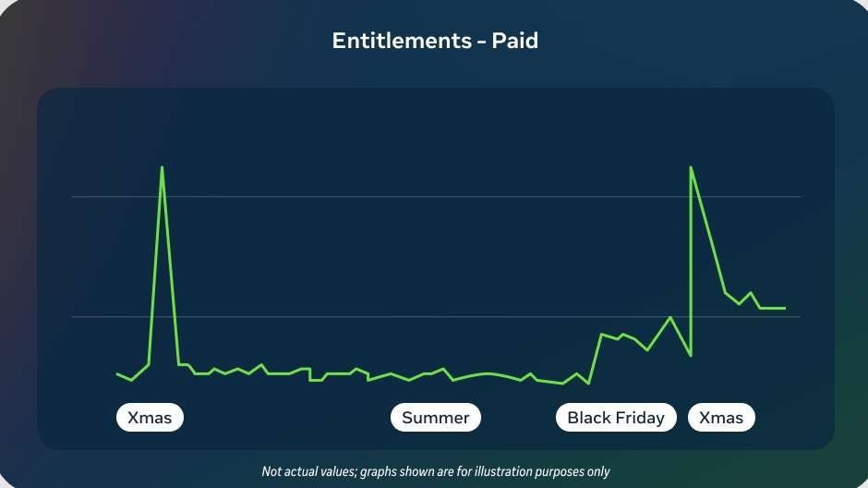
Task: Click the leftmost start of the green line
Action: (x=117, y=373)
